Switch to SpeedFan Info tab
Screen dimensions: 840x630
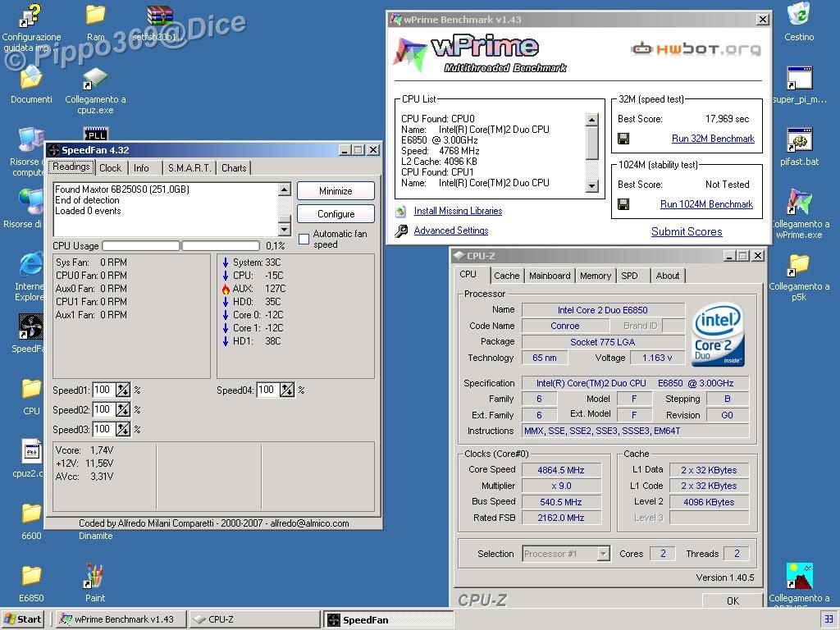tap(141, 168)
